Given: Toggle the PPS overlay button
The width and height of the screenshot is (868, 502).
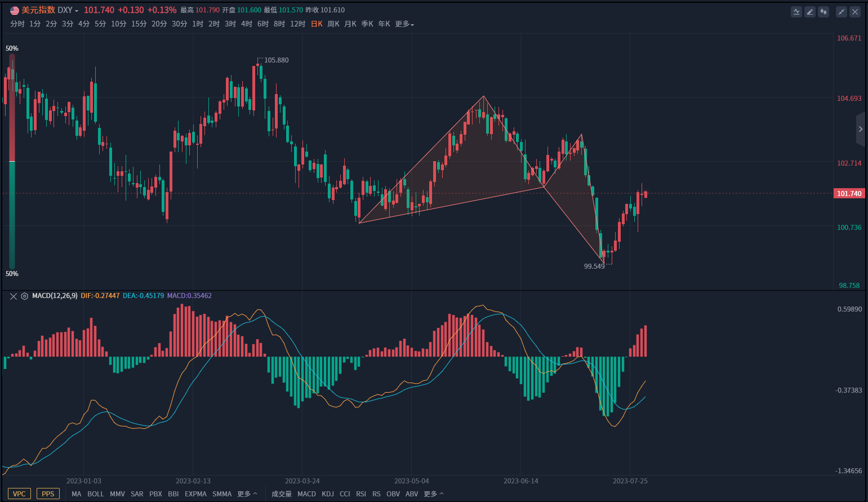Looking at the screenshot, I should [x=48, y=494].
